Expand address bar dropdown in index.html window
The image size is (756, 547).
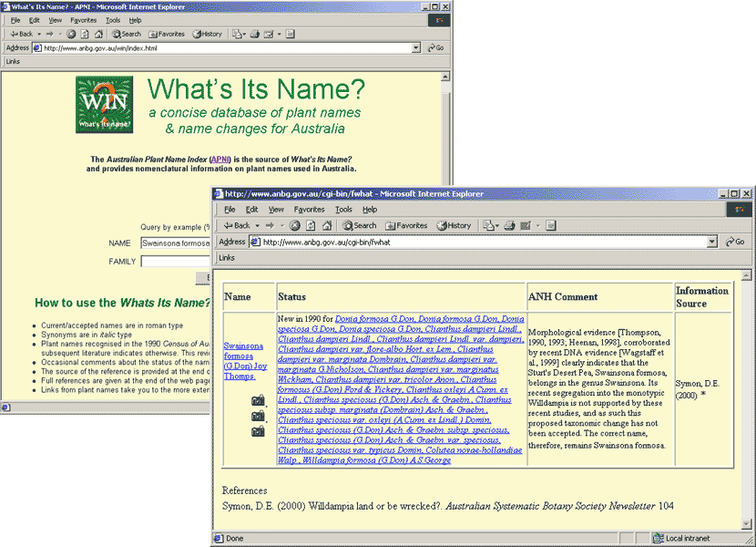point(415,47)
